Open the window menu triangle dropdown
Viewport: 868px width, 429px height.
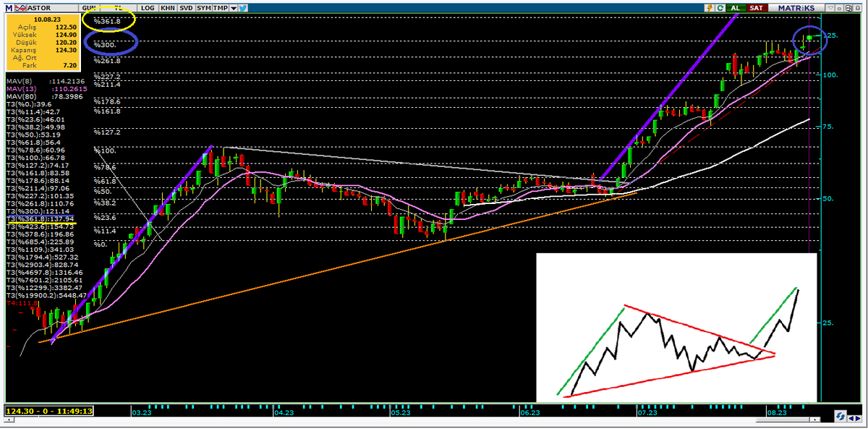tap(830, 8)
